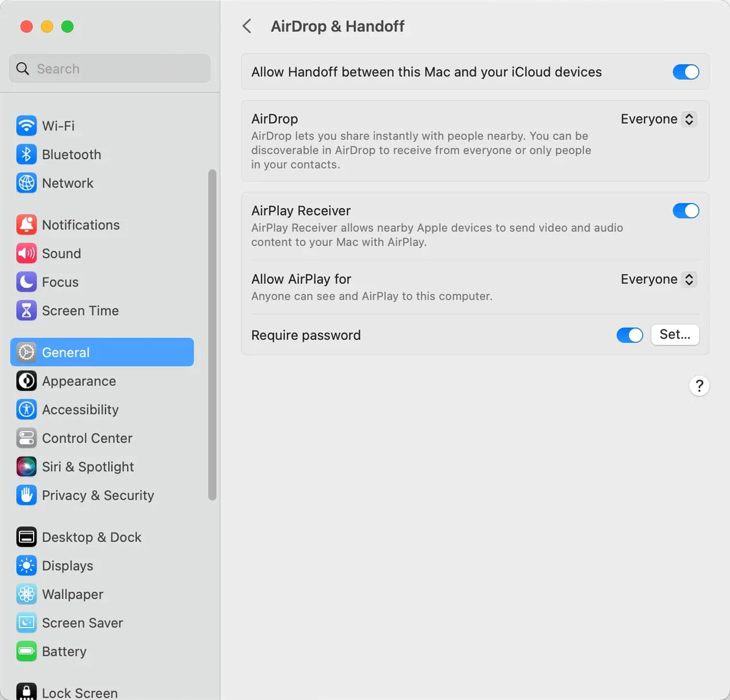Open the AirDrop Everyone dropdown
Screen dimensions: 730x700
point(658,119)
